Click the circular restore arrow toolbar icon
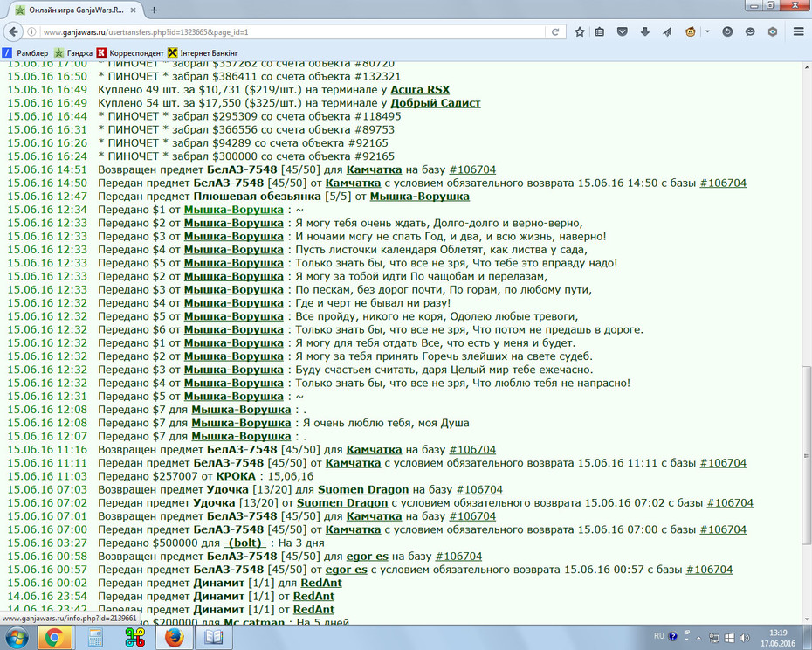Screen dimensions: 812x650 click(x=727, y=32)
